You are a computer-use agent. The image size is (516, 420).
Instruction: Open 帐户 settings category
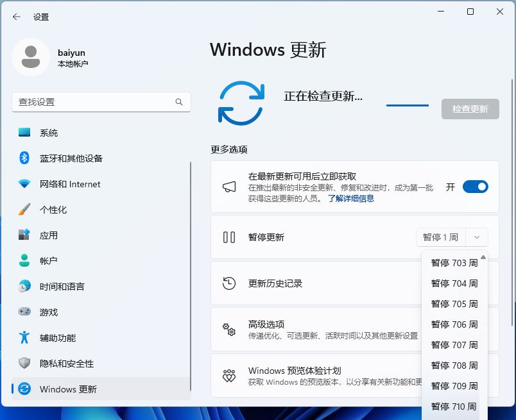point(101,261)
